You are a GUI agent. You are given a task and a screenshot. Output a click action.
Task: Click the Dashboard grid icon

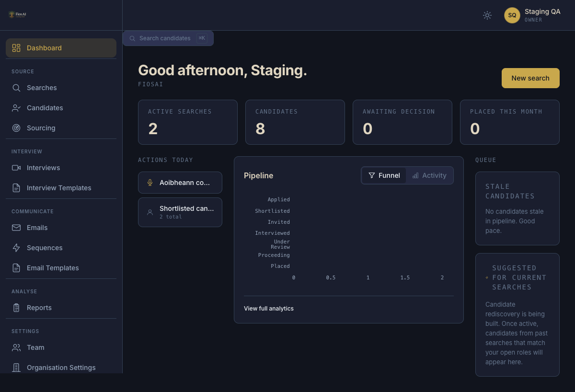tap(16, 48)
